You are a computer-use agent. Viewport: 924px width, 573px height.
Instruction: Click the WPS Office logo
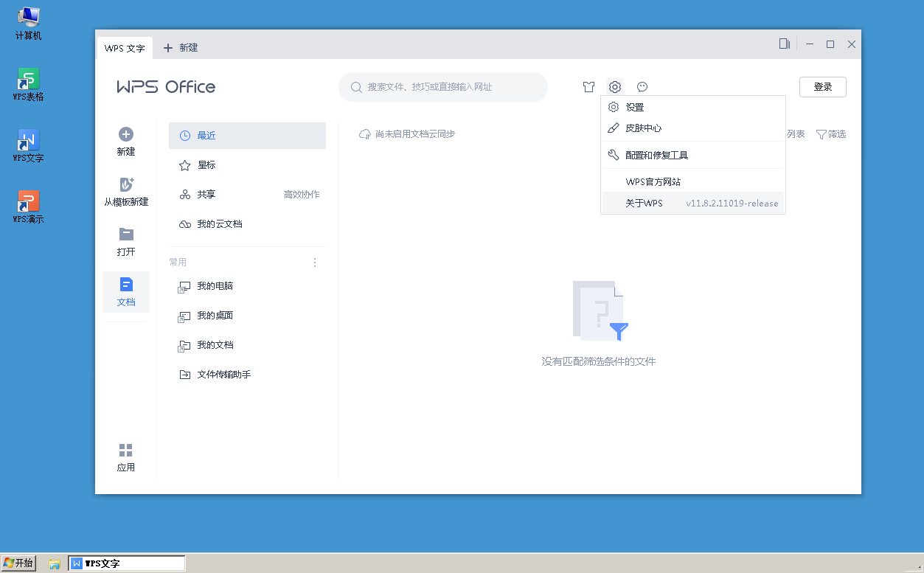[166, 87]
